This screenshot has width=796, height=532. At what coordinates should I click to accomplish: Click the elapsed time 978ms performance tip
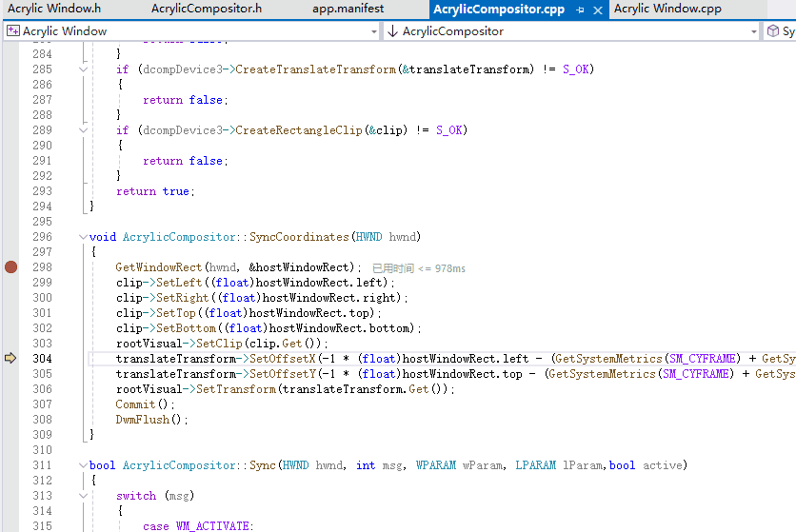pyautogui.click(x=419, y=268)
